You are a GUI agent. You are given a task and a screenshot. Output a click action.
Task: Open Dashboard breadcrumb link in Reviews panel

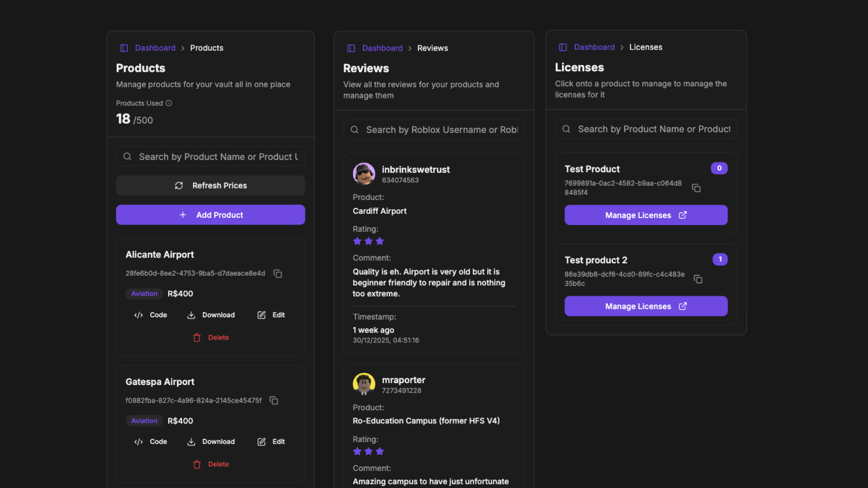tap(382, 48)
